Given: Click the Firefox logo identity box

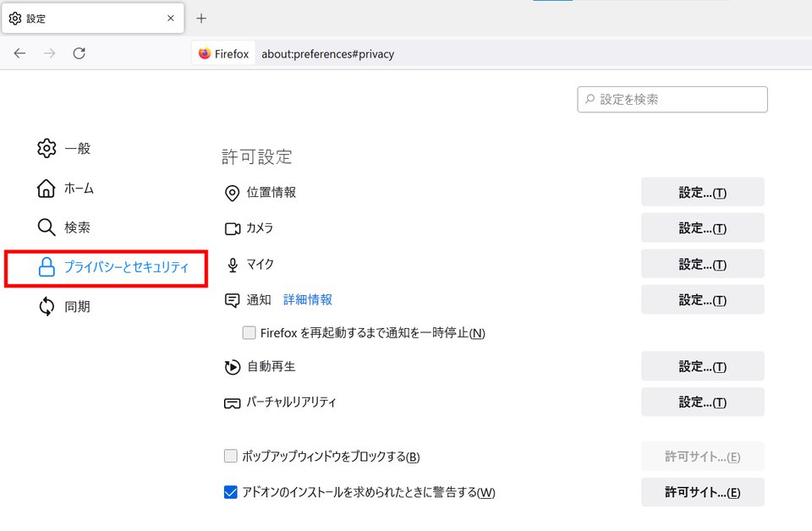Looking at the screenshot, I should pos(223,54).
